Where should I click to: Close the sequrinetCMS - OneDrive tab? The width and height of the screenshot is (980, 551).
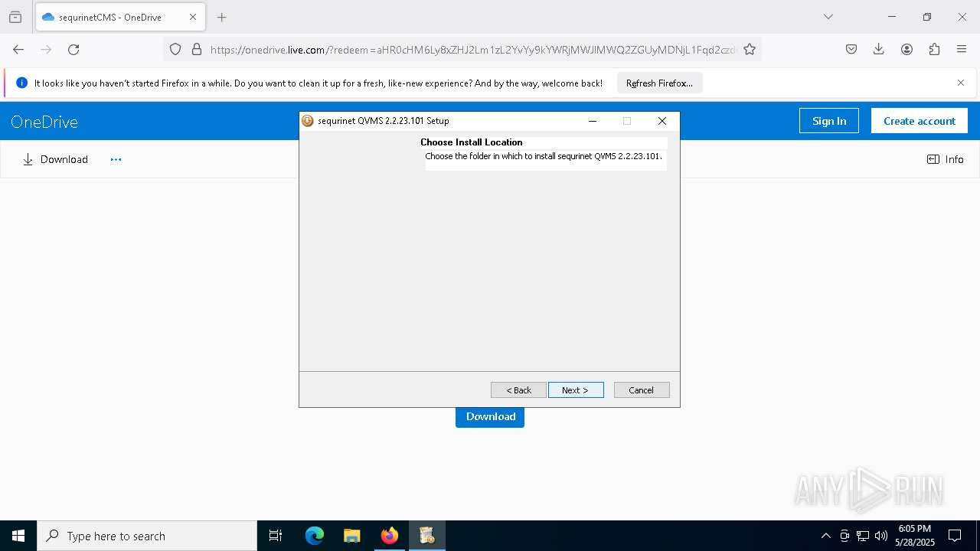(193, 17)
